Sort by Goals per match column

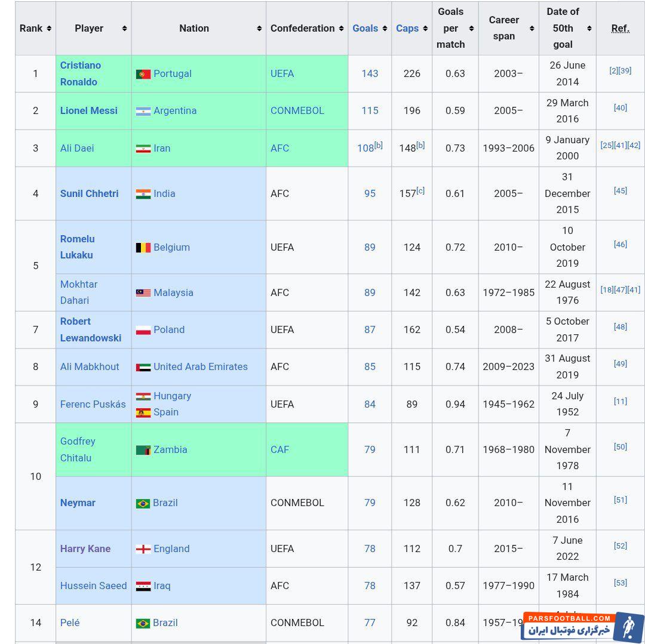[471, 29]
